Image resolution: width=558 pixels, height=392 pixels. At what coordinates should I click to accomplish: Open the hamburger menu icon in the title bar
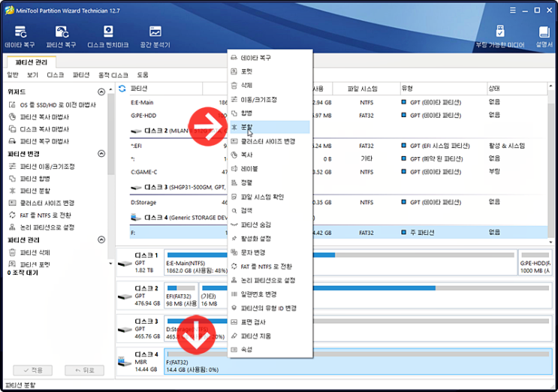click(512, 11)
